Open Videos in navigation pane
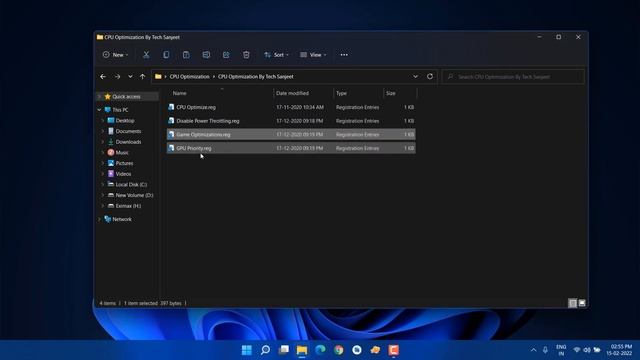The width and height of the screenshot is (640, 360). [123, 174]
